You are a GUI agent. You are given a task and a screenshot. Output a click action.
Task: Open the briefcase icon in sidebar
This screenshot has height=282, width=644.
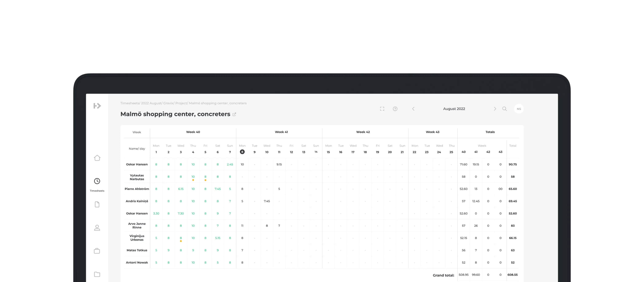point(97,251)
